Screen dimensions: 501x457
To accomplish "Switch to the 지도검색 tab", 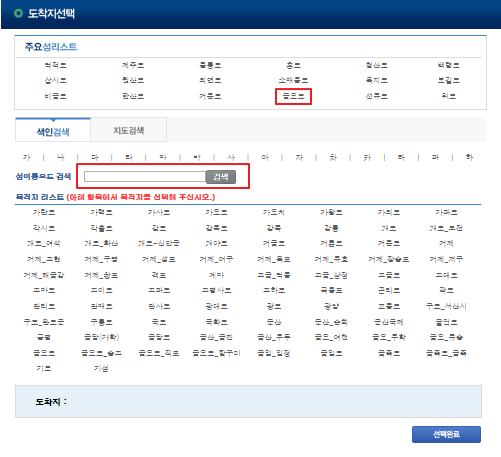I will tap(128, 130).
